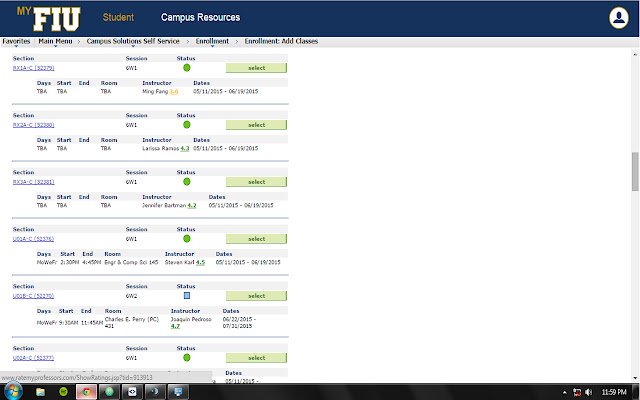This screenshot has width=640, height=400.
Task: Select section RX2A-C with Larissa Ramos
Action: pos(256,125)
